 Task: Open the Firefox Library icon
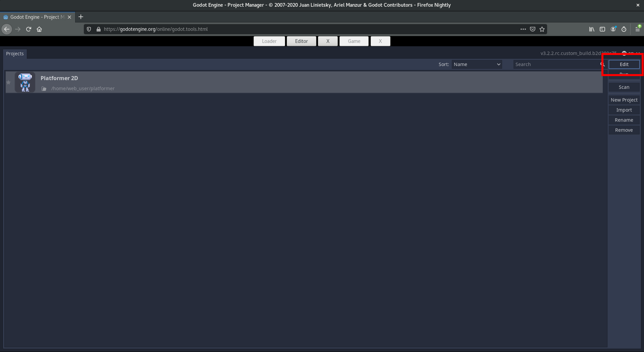coord(592,29)
